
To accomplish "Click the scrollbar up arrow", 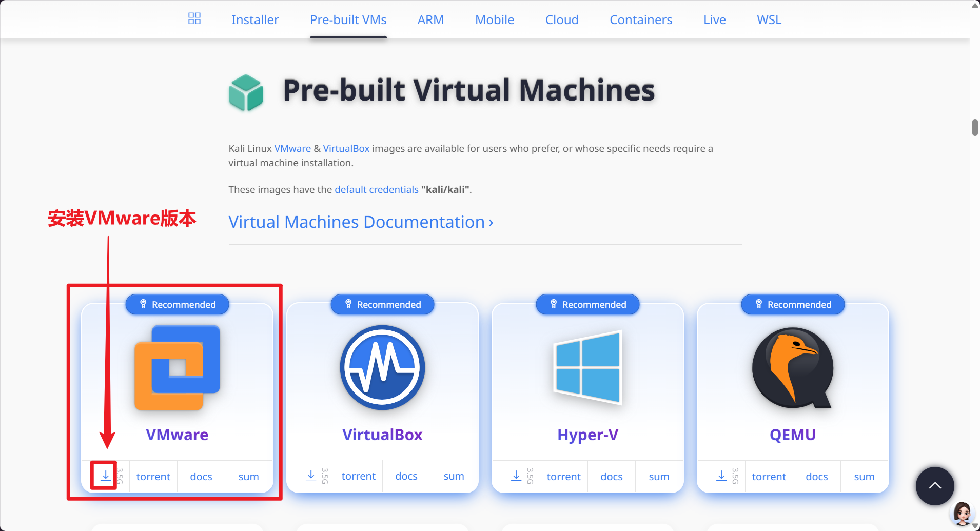I will click(975, 5).
